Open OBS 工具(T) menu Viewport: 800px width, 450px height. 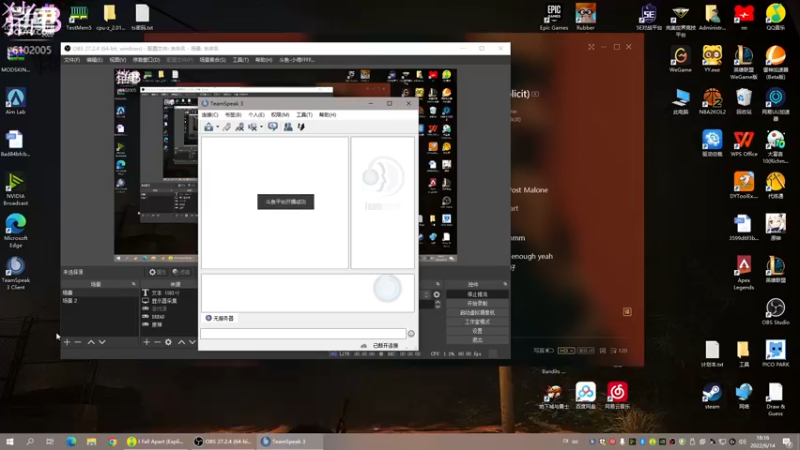[x=240, y=60]
